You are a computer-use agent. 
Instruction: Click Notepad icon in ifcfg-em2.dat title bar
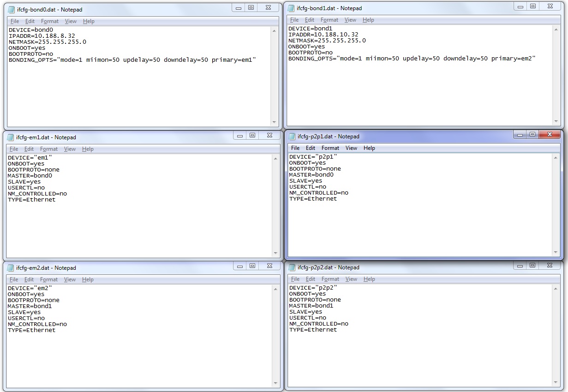click(11, 268)
